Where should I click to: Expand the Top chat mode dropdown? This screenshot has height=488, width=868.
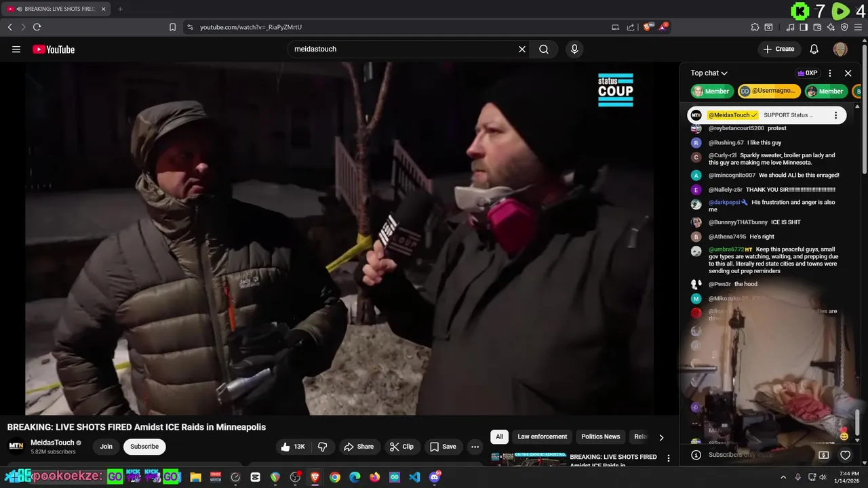(709, 73)
